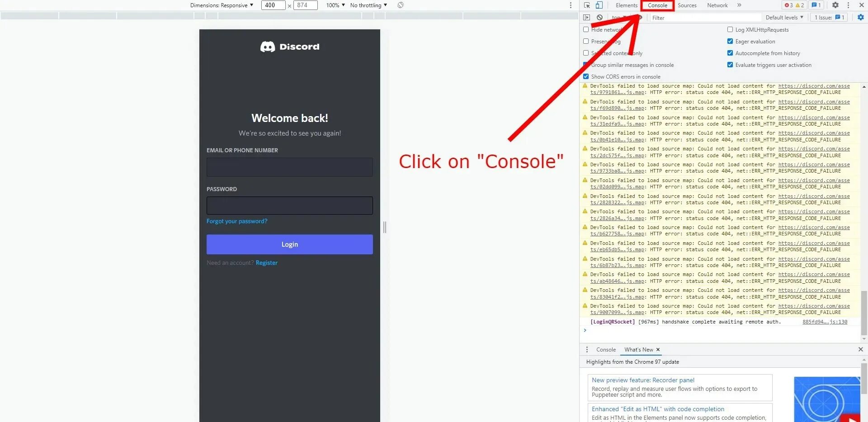This screenshot has width=868, height=422.
Task: Open the 100% zoom dropdown
Action: 335,5
